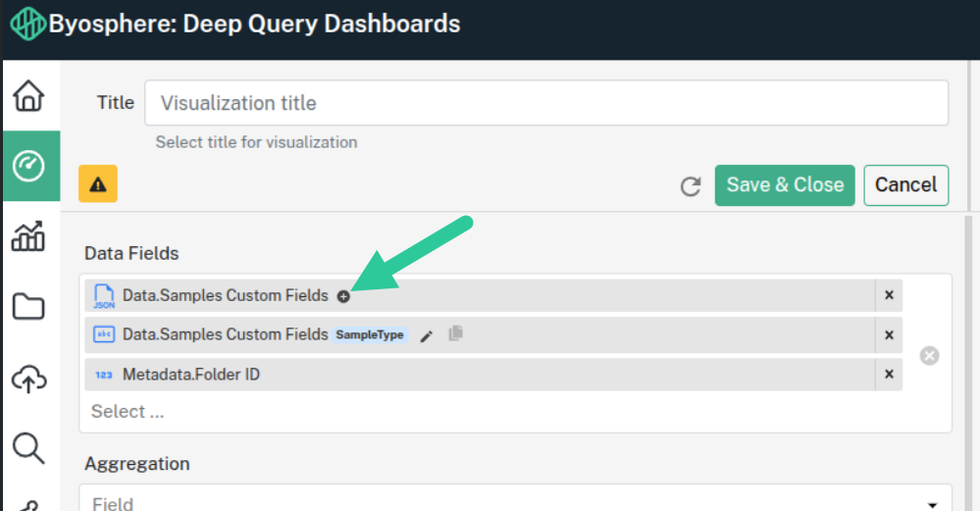Click the Byosphere logo icon

27,25
